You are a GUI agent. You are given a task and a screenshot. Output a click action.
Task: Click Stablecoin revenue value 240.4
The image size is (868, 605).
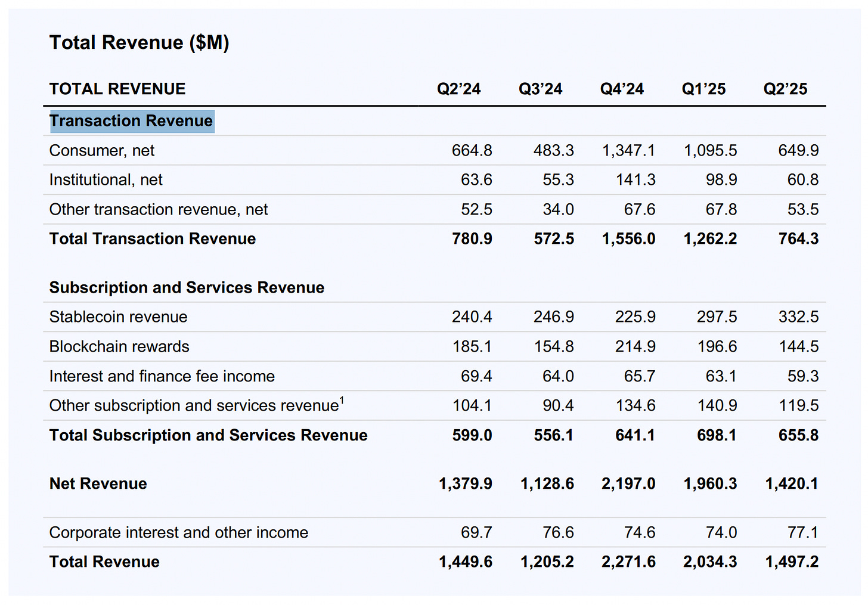[472, 317]
